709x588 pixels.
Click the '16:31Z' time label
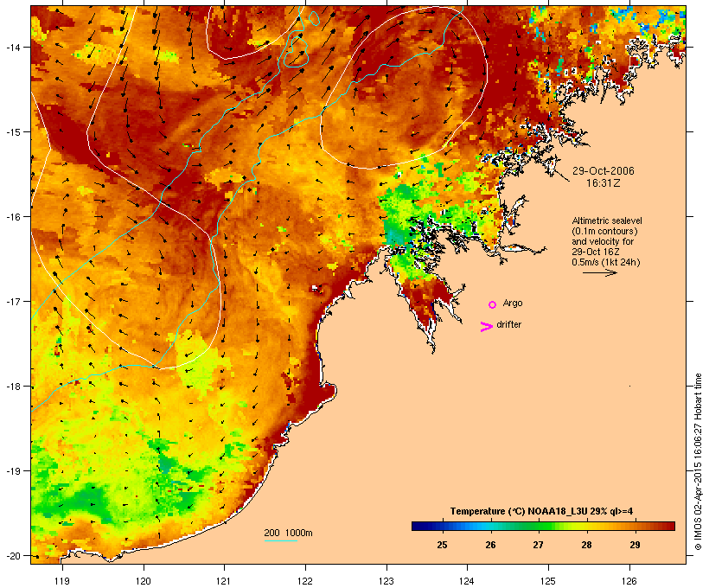pyautogui.click(x=604, y=183)
